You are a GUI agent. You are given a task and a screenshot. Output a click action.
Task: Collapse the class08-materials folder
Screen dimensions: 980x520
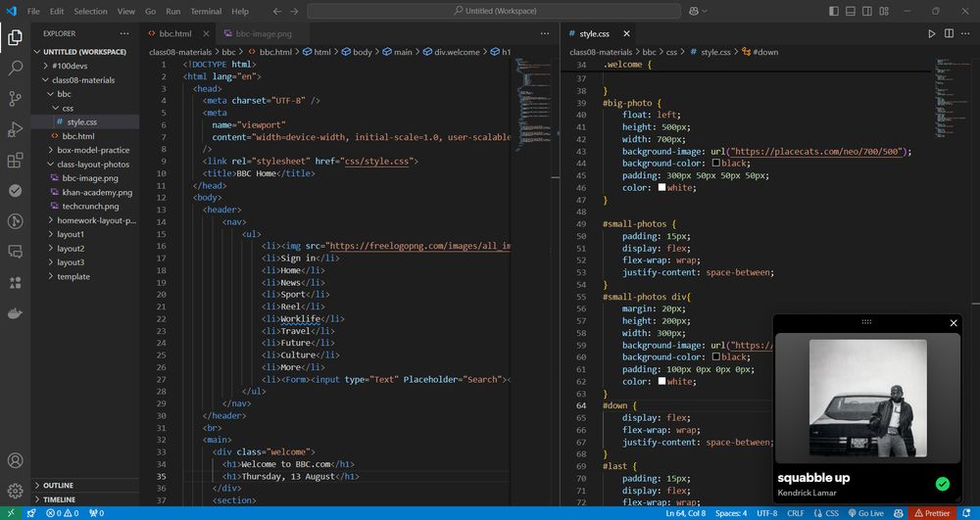tap(84, 80)
